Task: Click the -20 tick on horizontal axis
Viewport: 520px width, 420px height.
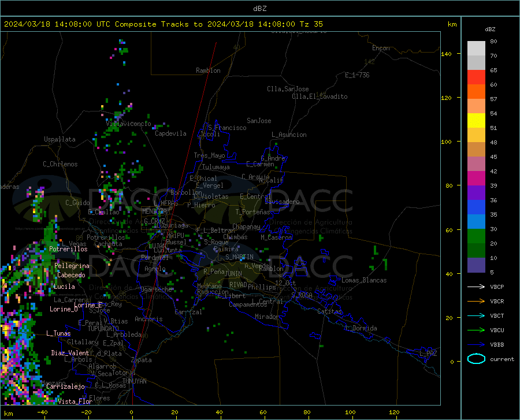Action: click(x=86, y=412)
